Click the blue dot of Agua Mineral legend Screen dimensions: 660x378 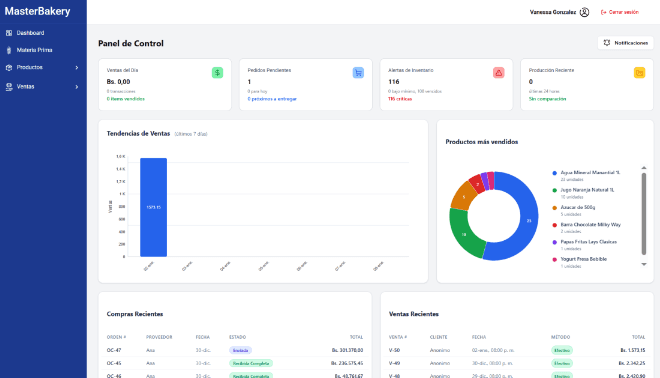[x=554, y=173]
